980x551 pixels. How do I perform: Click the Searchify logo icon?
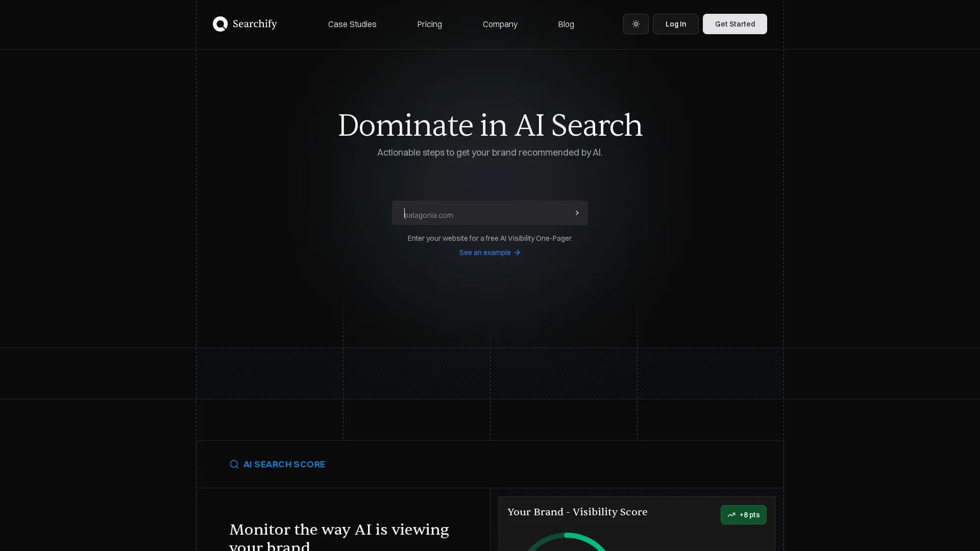tap(220, 24)
